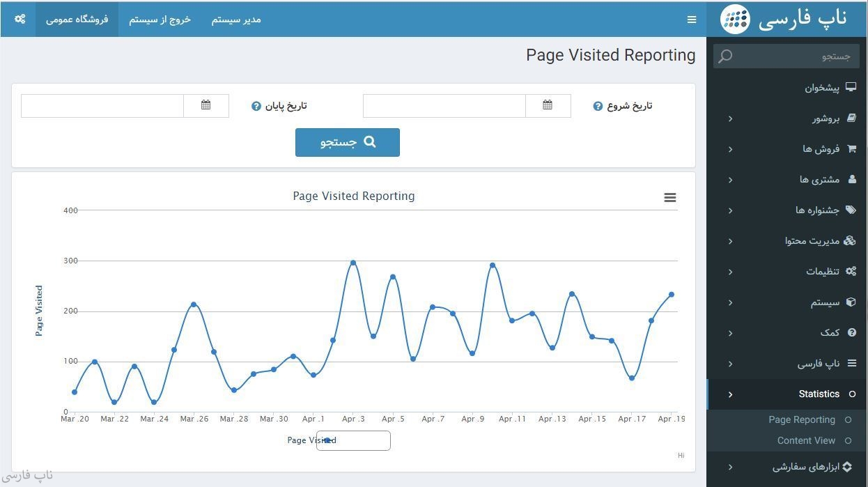Screen dimensions: 868x487
Task: Click the start date text field
Action: pos(444,106)
